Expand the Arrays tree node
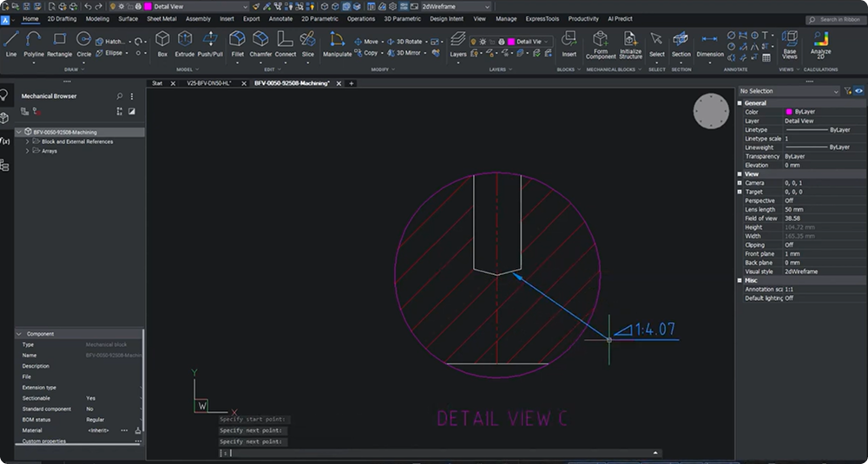The height and width of the screenshot is (464, 868). pos(27,151)
